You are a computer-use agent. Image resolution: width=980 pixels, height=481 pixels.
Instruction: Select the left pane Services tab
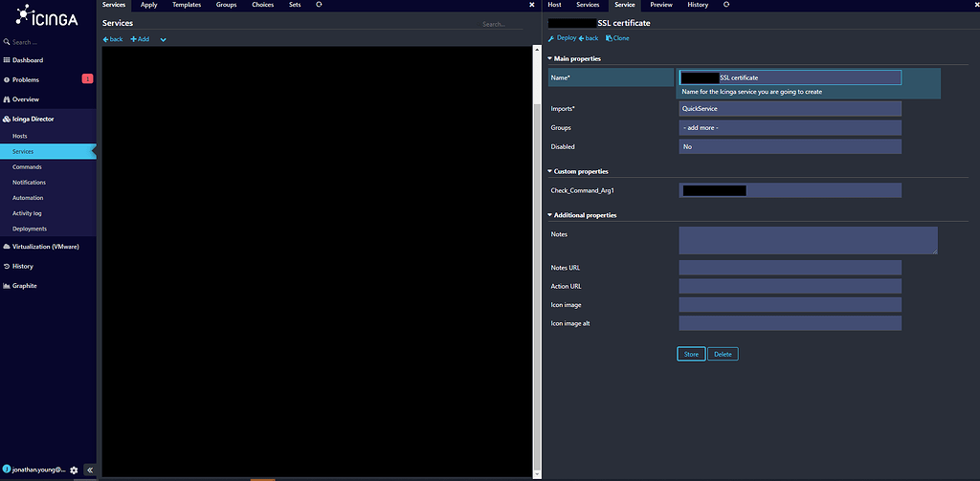click(x=114, y=5)
